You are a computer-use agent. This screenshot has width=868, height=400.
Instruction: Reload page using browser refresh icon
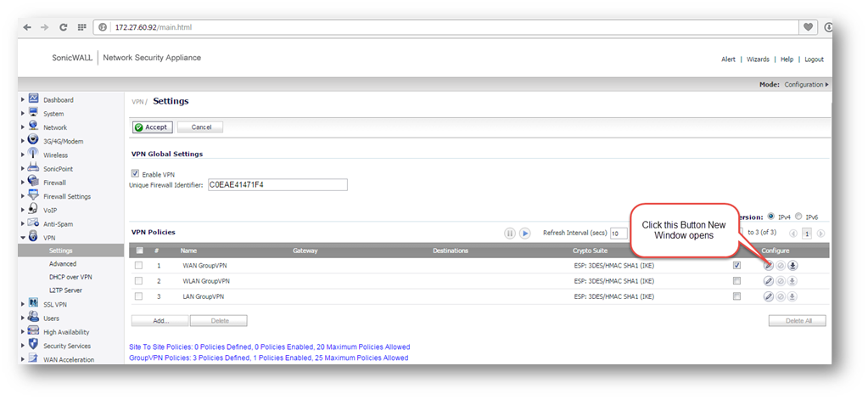pyautogui.click(x=64, y=27)
